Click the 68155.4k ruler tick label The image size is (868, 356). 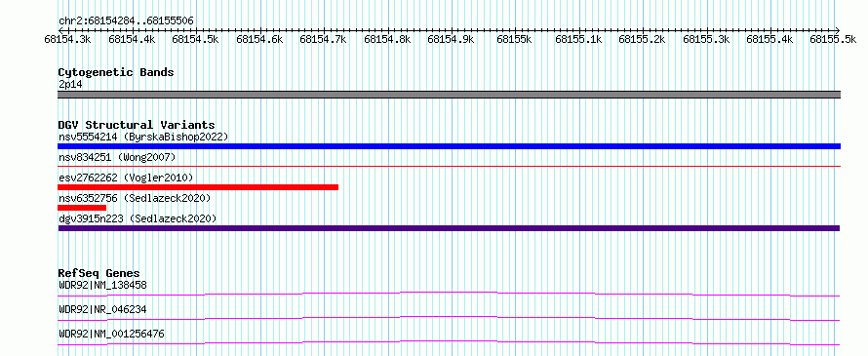770,39
